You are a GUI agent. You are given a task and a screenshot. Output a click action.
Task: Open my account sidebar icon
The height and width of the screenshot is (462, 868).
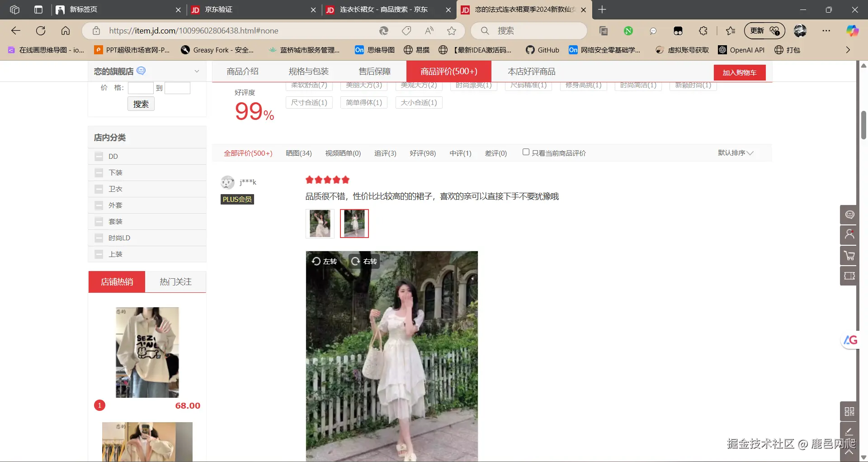coord(849,235)
